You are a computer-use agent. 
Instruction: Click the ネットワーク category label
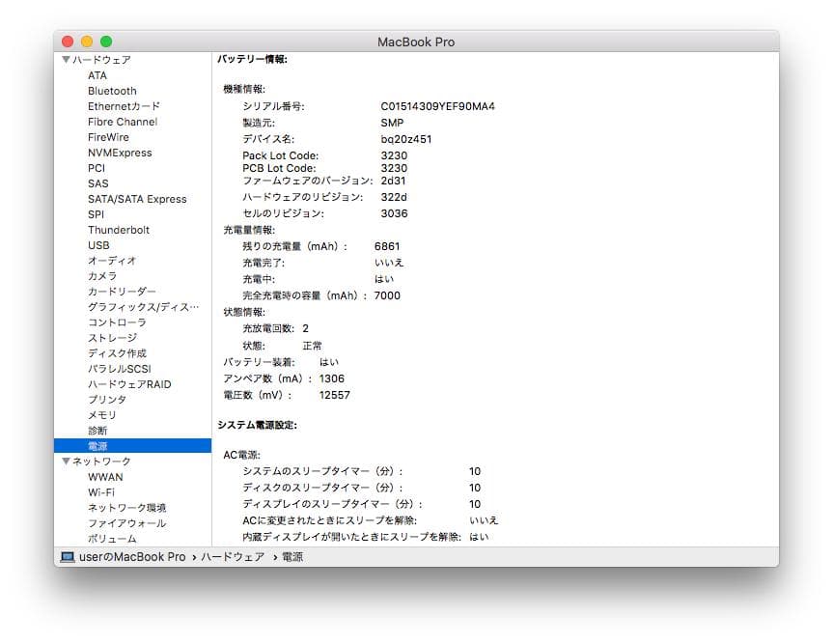[x=101, y=462]
